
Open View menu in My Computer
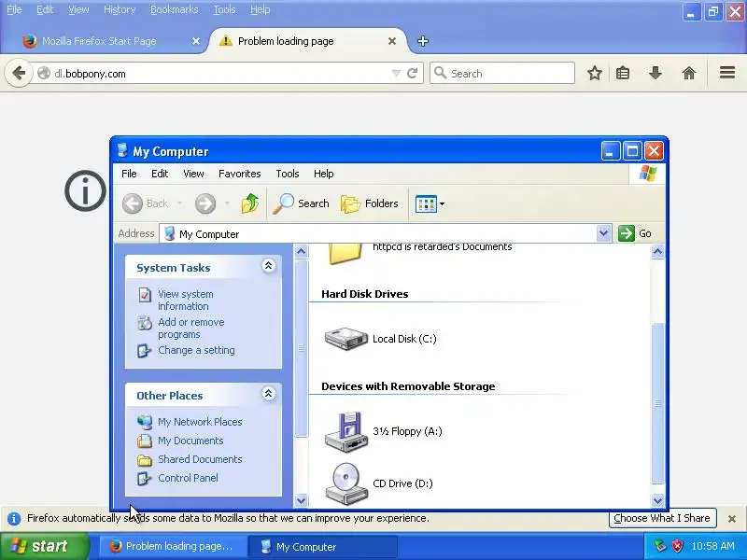[193, 174]
